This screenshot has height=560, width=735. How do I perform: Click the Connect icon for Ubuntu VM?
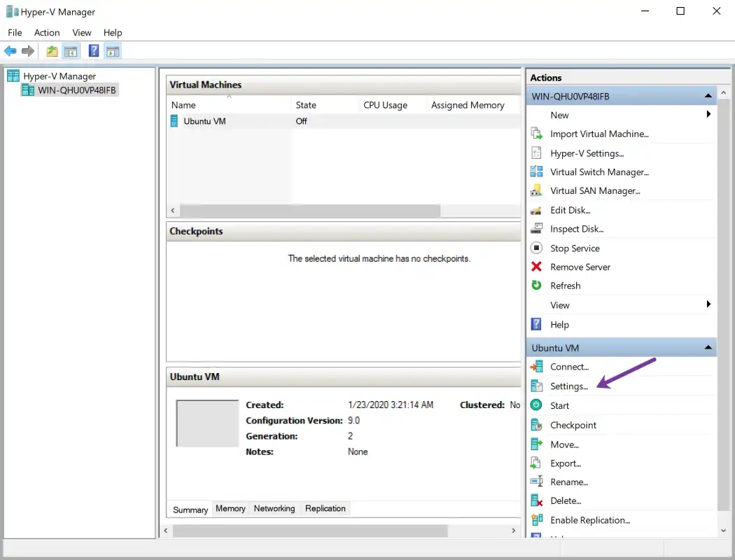536,367
